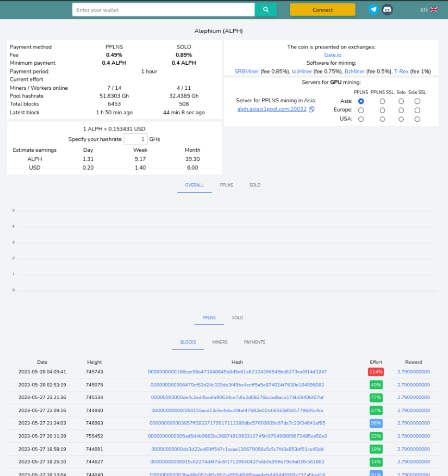Open block hash for height 744091

[237, 449]
